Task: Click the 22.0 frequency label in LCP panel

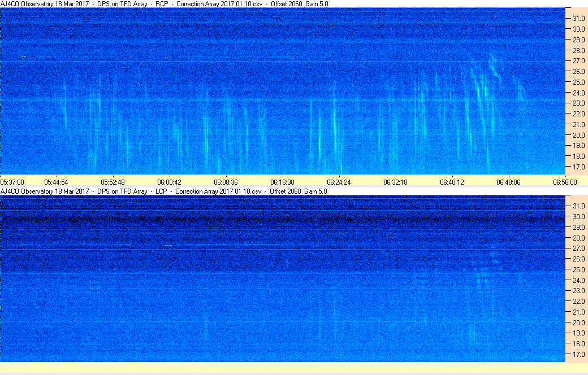Action: coord(578,302)
